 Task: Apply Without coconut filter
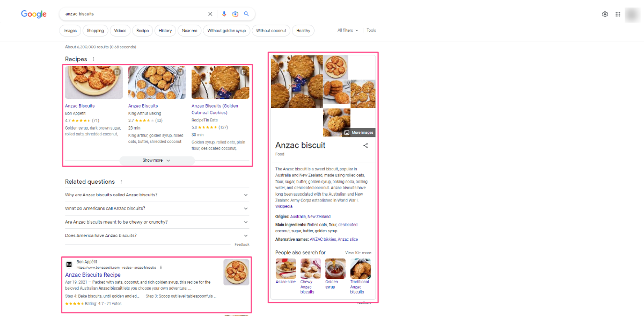click(x=271, y=31)
